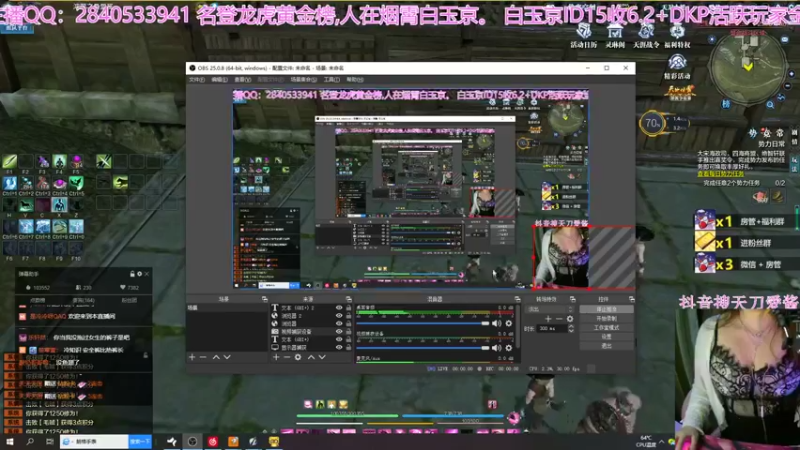Select the 显示器捕获 source row
The height and width of the screenshot is (450, 800).
pos(311,347)
